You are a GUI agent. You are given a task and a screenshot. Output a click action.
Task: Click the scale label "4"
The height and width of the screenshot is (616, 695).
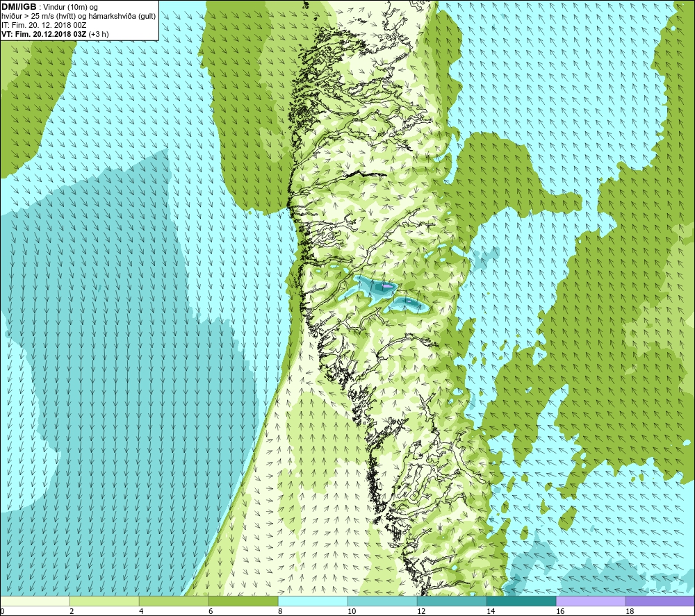[141, 611]
